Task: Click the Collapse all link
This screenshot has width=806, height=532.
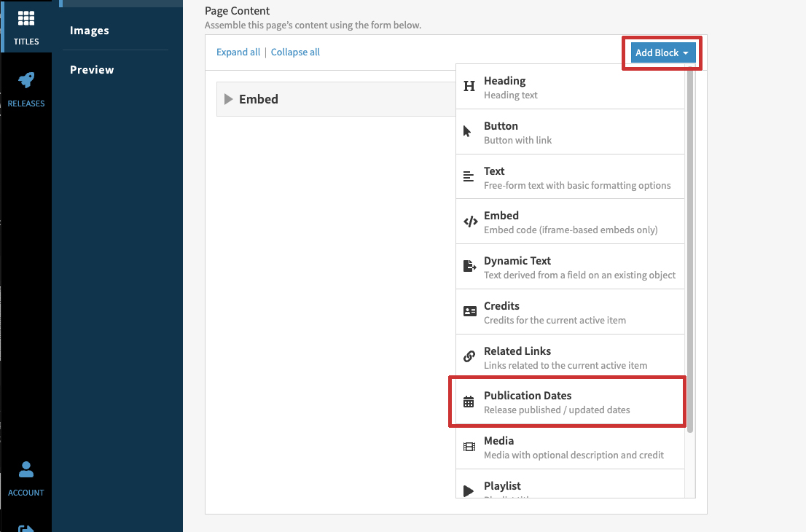Action: tap(295, 52)
